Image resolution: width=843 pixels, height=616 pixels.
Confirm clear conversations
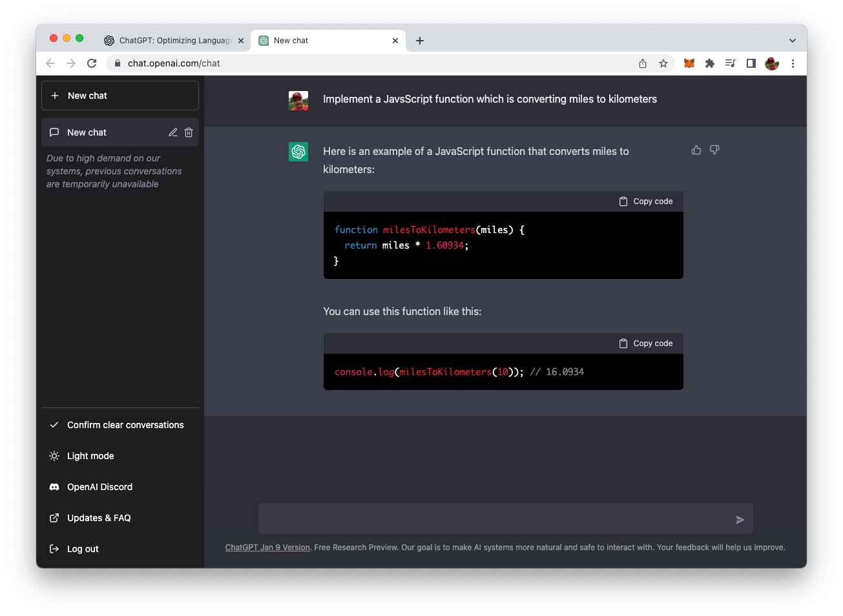[120, 425]
